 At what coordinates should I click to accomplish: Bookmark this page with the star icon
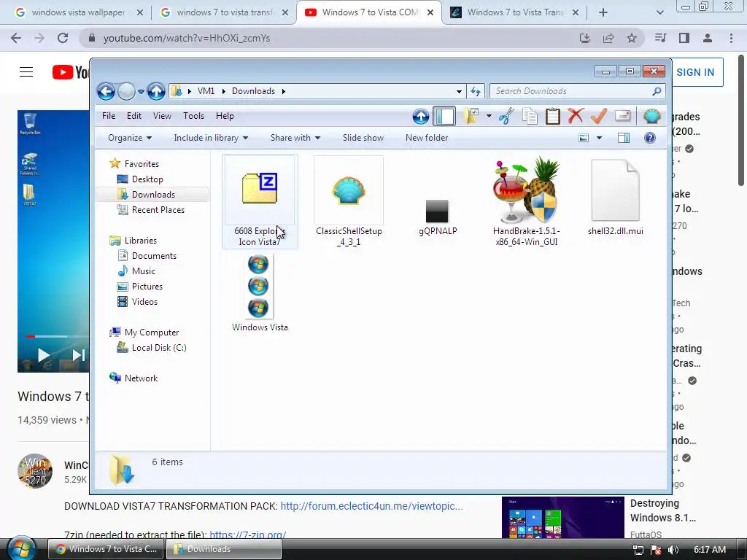[632, 38]
